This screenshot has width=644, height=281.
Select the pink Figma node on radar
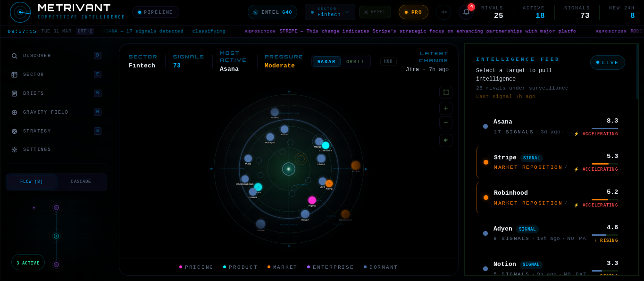pos(312,200)
